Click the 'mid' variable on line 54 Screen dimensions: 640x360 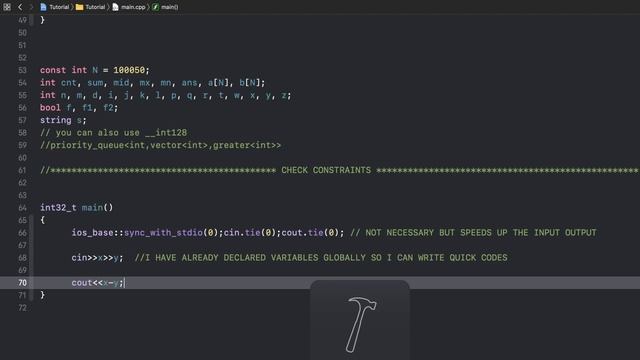(121, 83)
